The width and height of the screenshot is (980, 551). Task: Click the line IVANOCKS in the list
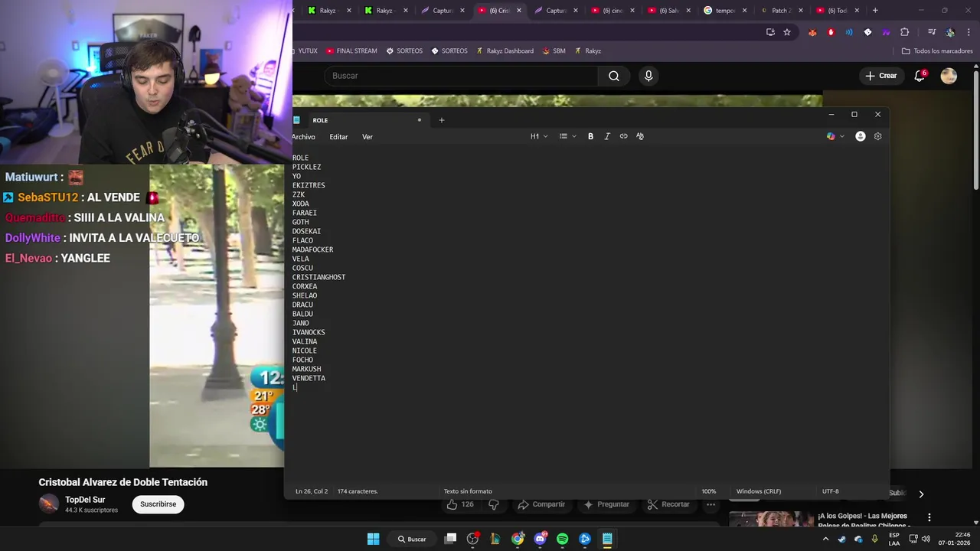click(309, 332)
